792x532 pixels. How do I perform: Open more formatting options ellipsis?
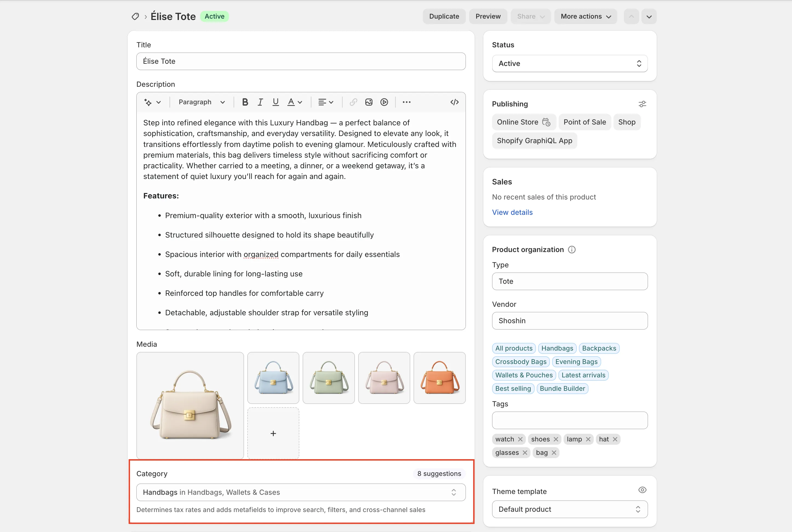406,102
